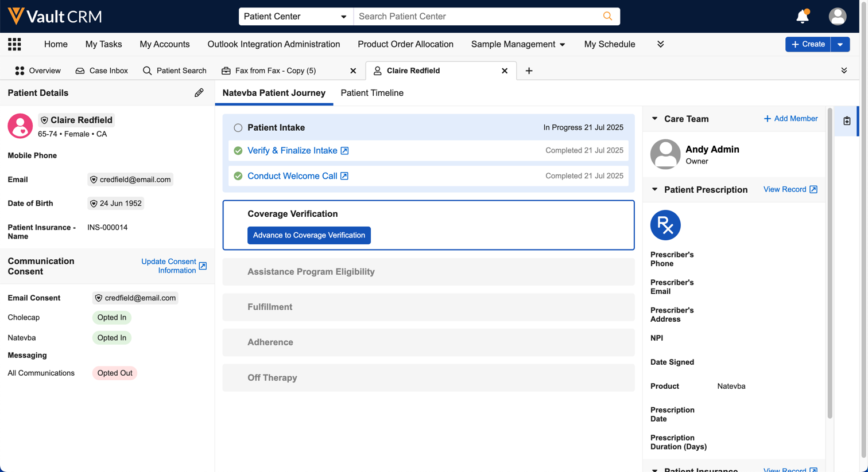Click the search magnifier icon
Viewport: 868px width, 472px height.
[x=607, y=16]
